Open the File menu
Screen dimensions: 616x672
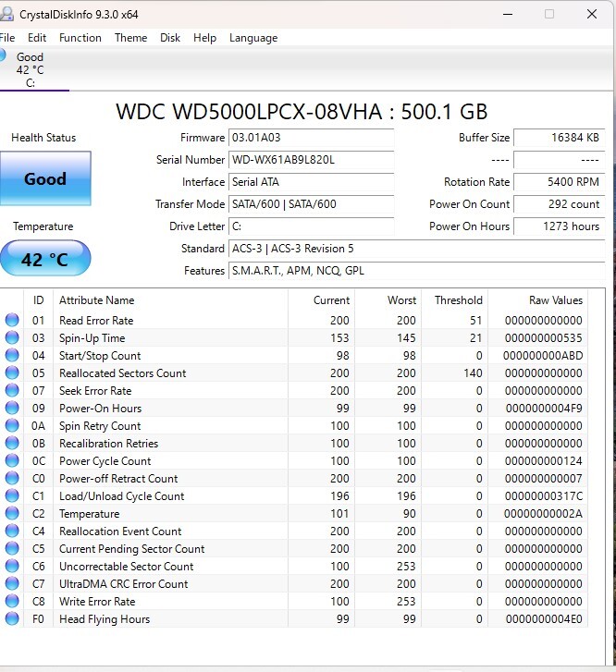tap(6, 38)
